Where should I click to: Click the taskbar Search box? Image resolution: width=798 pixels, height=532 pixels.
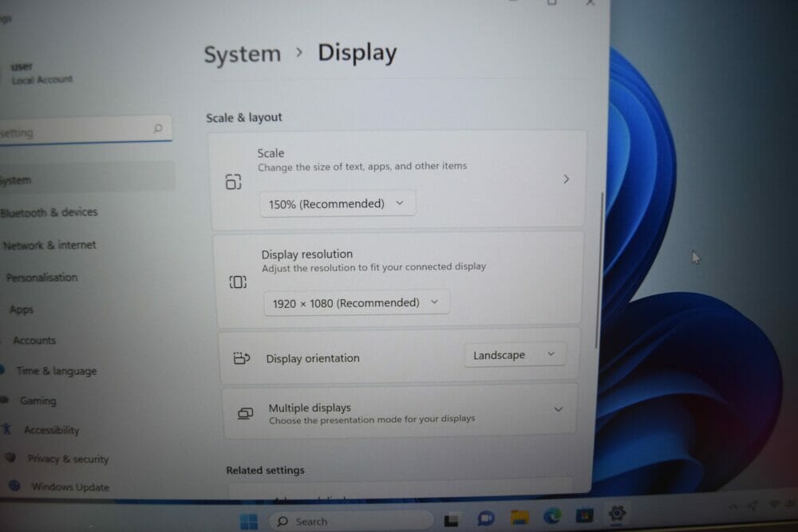point(351,522)
